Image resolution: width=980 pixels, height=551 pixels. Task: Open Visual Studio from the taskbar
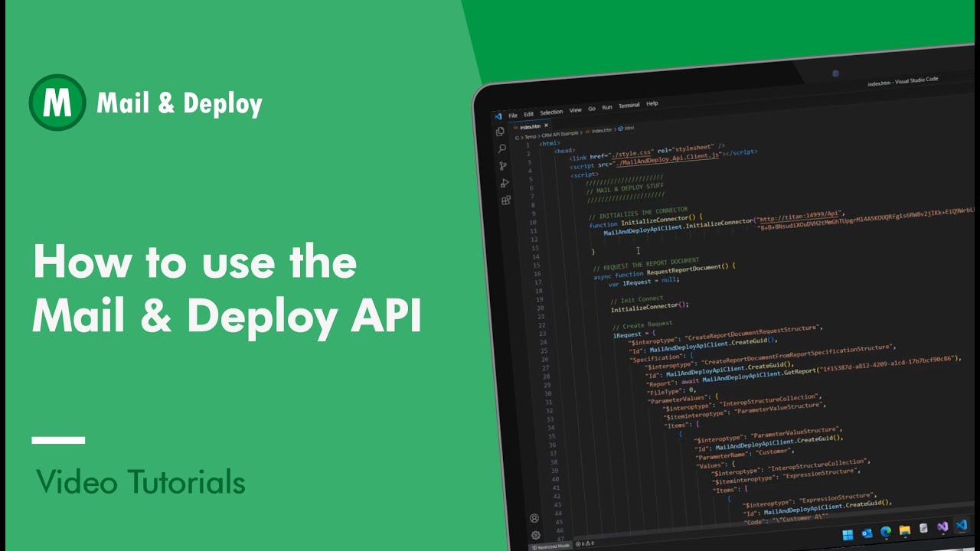[942, 527]
